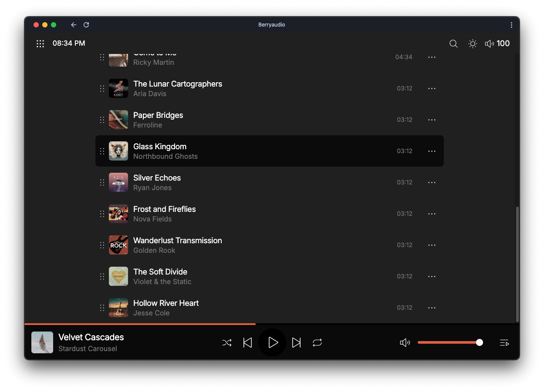Mute using the bottom speaker icon
Viewport: 544px width, 392px height.
(405, 343)
